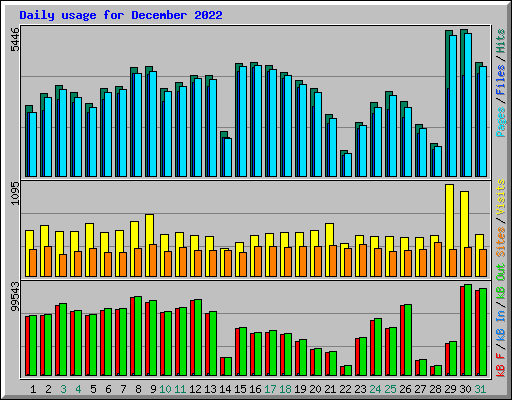Image resolution: width=512 pixels, height=400 pixels.
Task: Click the 5446 hits axis value
Action: [x=15, y=40]
